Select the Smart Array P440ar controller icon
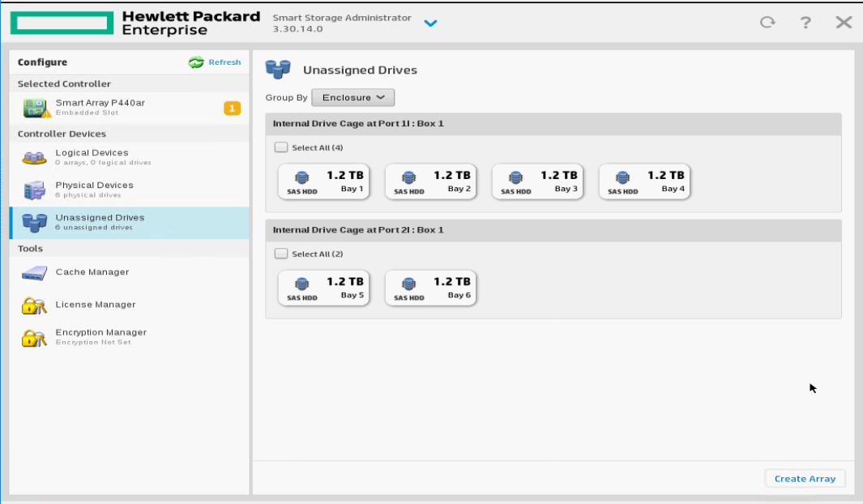Screen dimensions: 863x504 [36, 108]
